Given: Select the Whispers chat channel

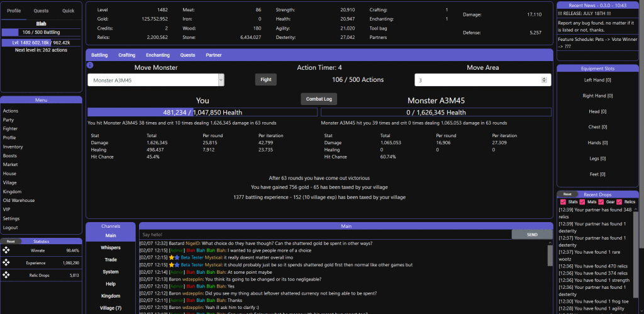Looking at the screenshot, I should point(111,248).
